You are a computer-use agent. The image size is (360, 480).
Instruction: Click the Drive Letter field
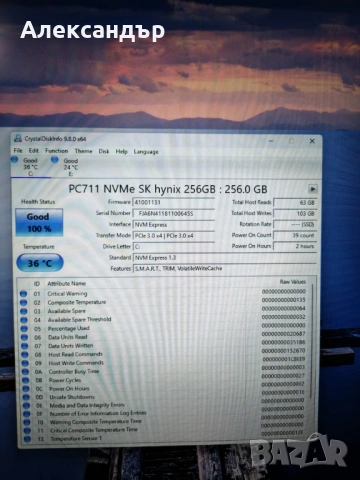(x=174, y=247)
